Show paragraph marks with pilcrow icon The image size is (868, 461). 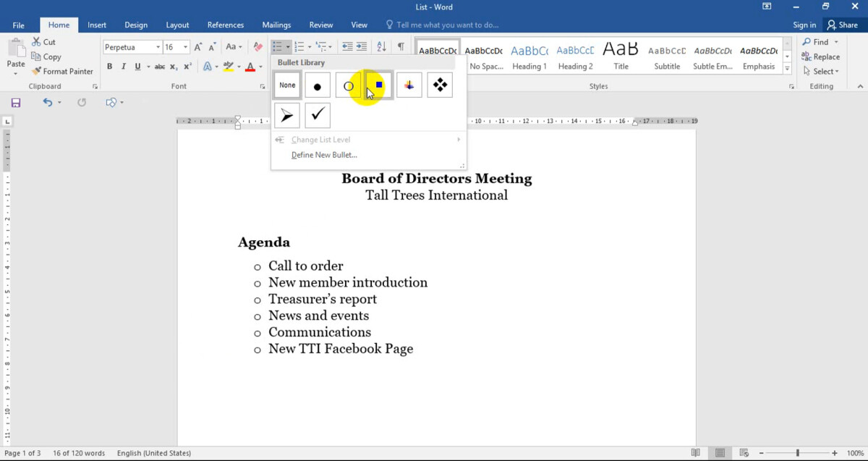click(x=401, y=47)
